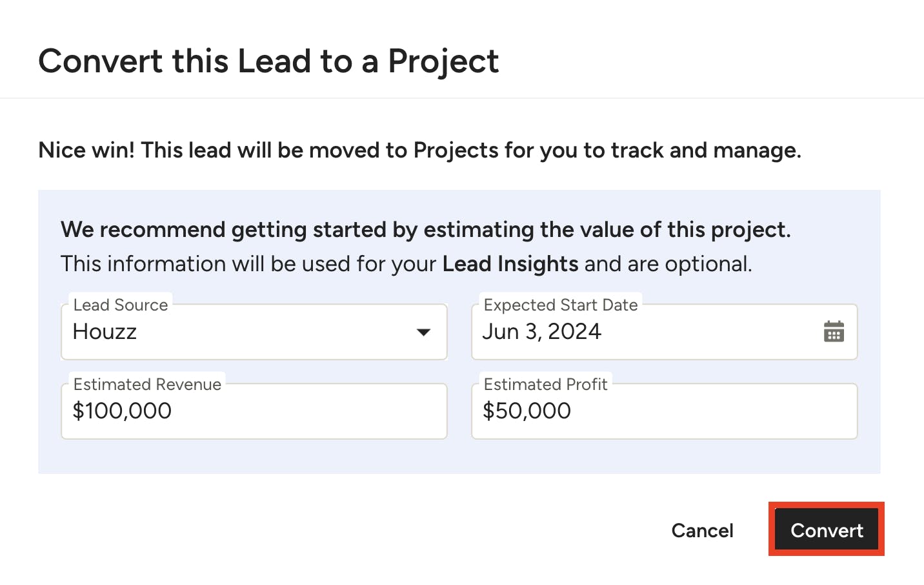Click the Nice win! message line

pyautogui.click(x=420, y=150)
